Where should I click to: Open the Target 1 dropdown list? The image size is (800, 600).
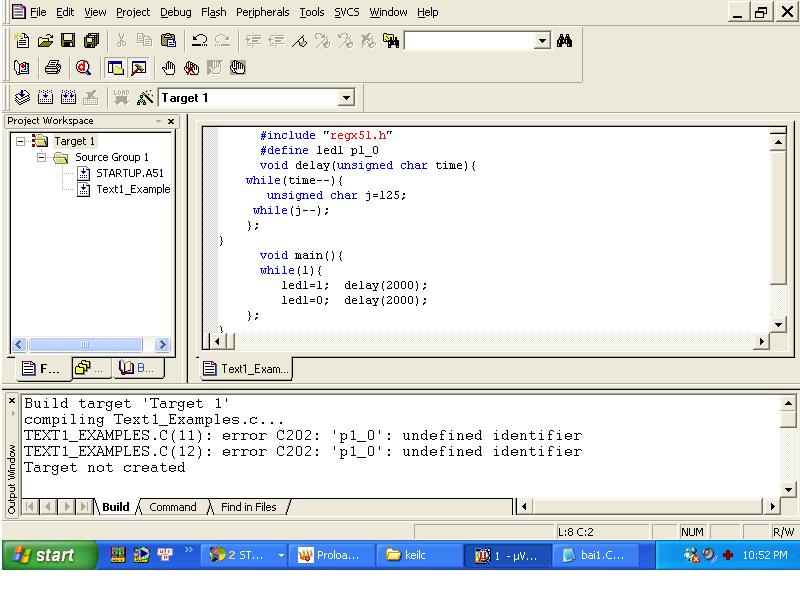[346, 98]
